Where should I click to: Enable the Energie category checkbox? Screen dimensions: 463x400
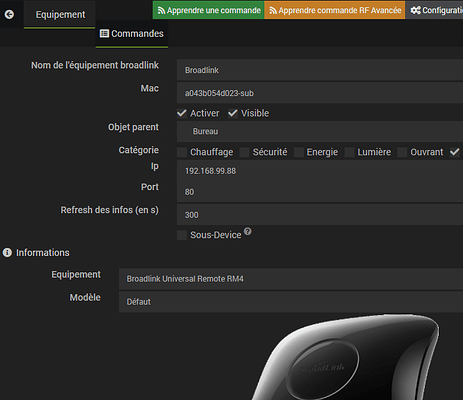click(299, 152)
